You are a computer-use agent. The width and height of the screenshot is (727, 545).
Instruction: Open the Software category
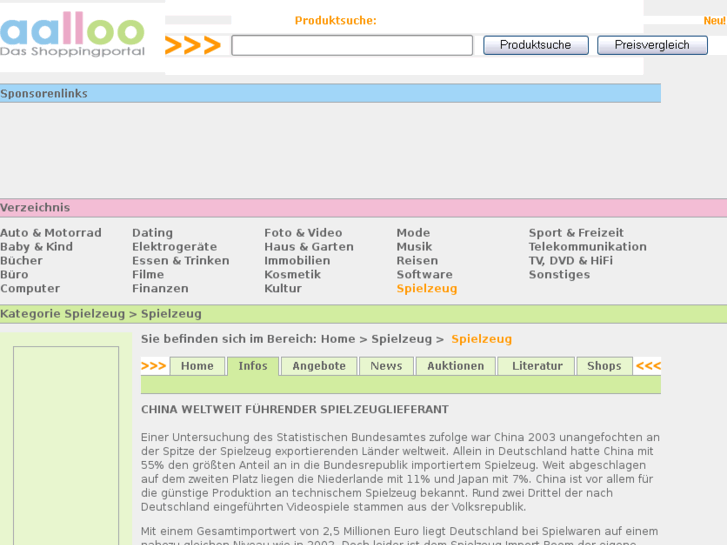[424, 275]
